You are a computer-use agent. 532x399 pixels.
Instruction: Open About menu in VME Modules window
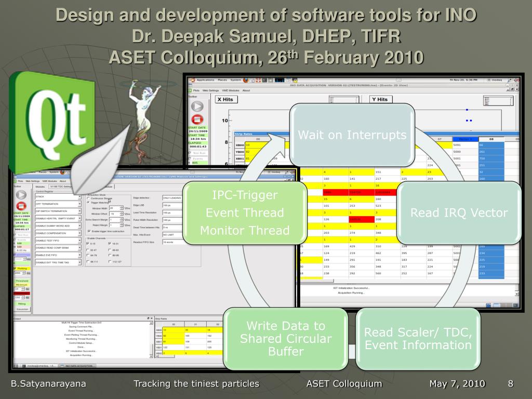pos(63,181)
